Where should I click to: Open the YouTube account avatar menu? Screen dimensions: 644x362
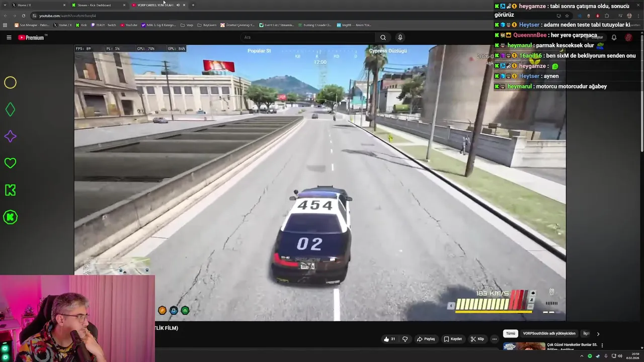click(x=628, y=37)
